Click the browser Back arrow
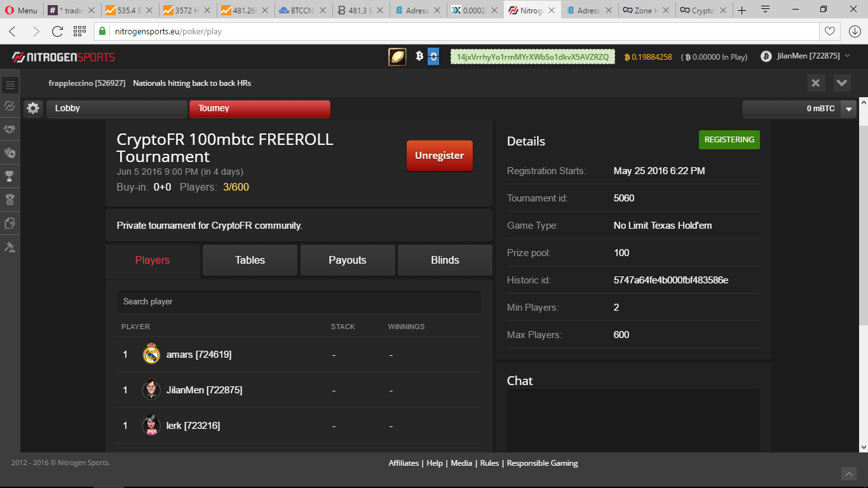This screenshot has width=868, height=488. (13, 31)
